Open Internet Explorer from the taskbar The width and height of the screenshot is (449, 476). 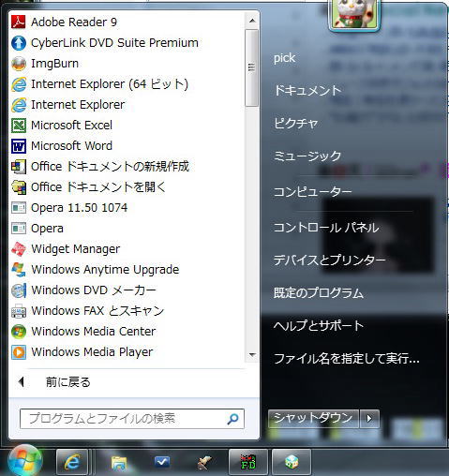(72, 462)
